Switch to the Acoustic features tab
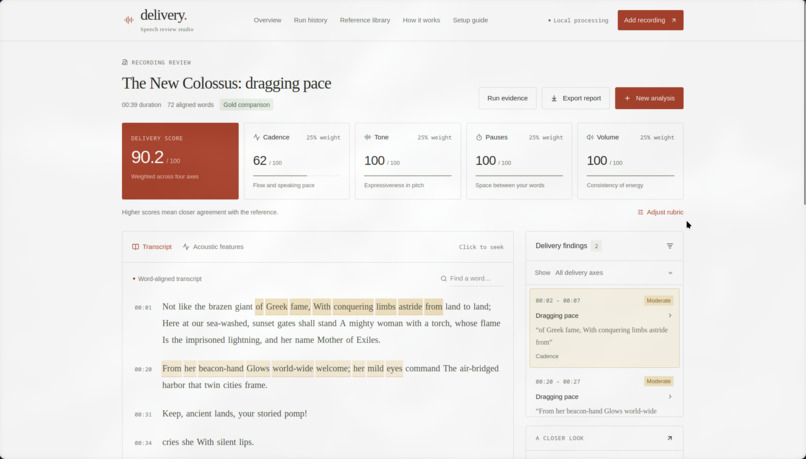 click(x=213, y=247)
